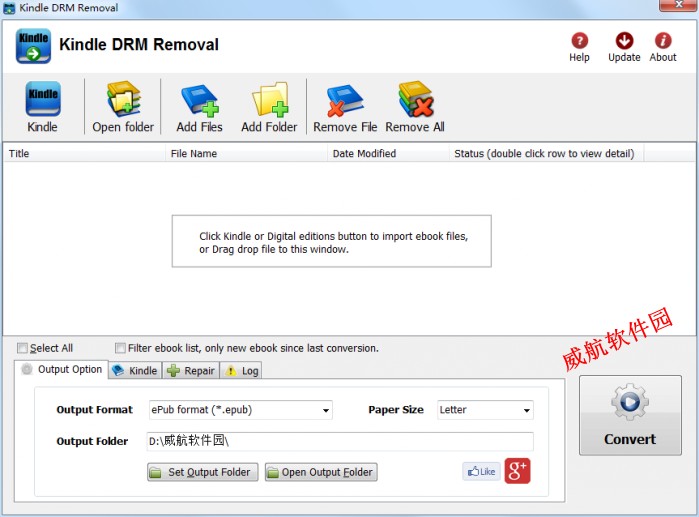Screen dimensions: 699x517
Task: Choose the Add Folder toolbar icon
Action: click(269, 107)
